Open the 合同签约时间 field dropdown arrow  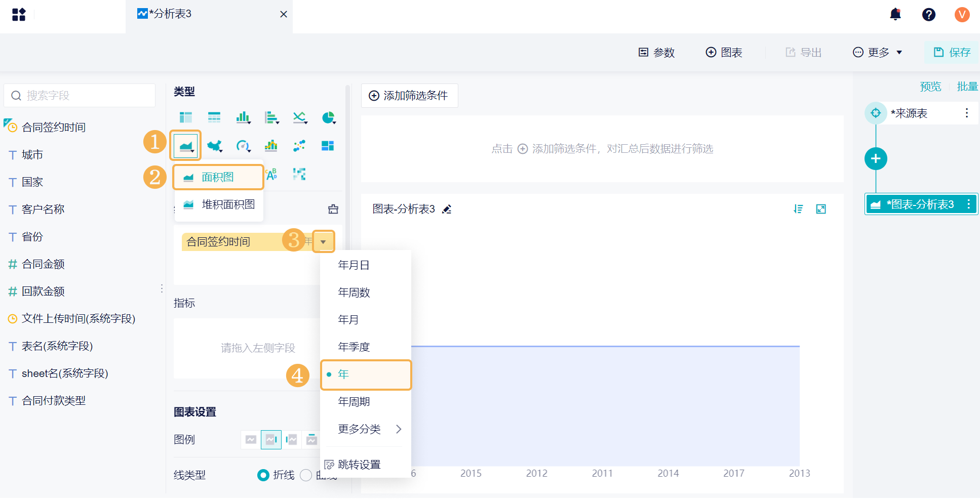pyautogui.click(x=323, y=242)
